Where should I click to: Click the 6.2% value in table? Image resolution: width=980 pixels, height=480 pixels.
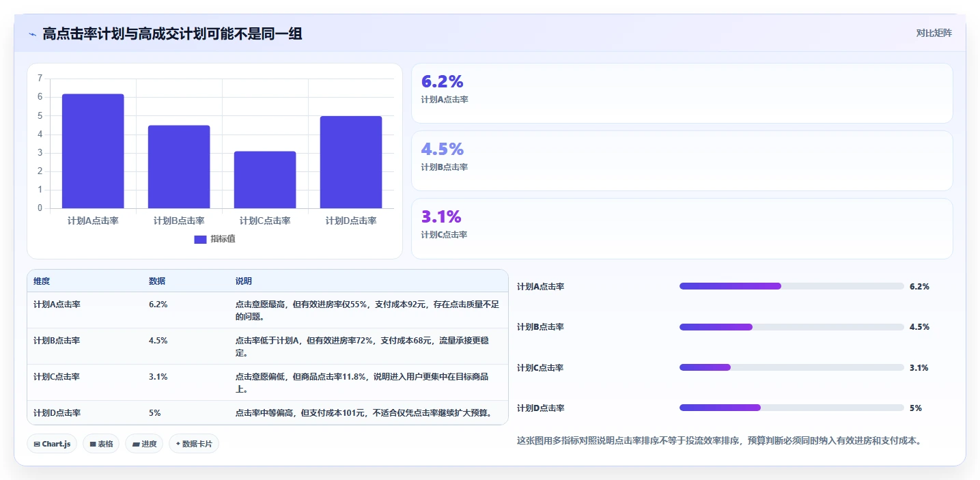pyautogui.click(x=158, y=305)
